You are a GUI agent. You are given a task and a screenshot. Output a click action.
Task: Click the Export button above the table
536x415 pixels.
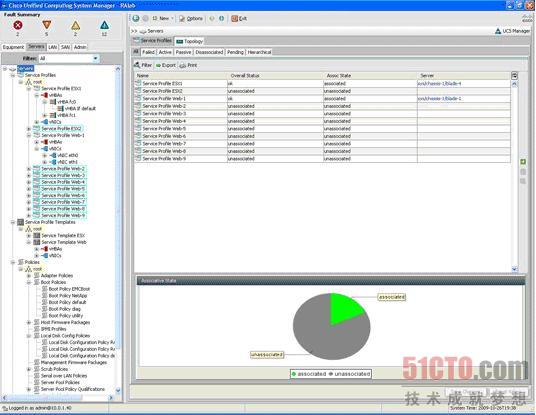[165, 65]
